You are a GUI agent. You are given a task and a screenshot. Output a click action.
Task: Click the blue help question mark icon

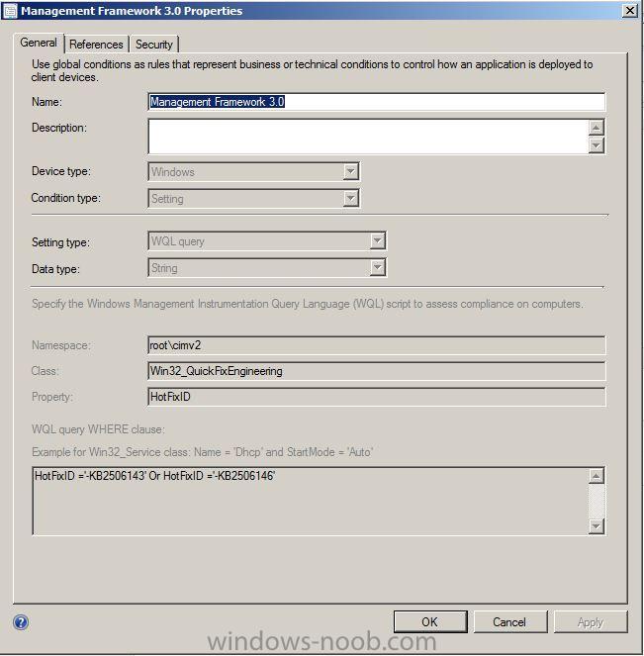tap(21, 622)
